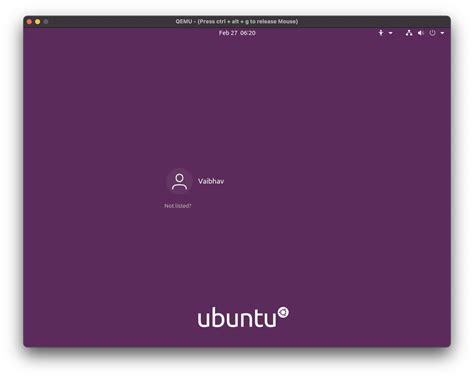
Task: Close the QEMU window with red button
Action: click(29, 22)
